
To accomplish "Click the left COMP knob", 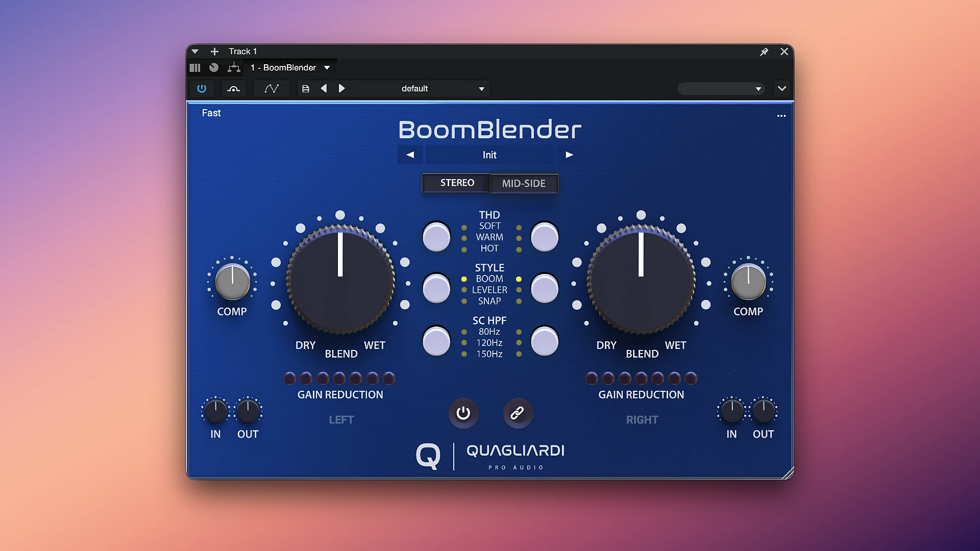I will click(233, 282).
